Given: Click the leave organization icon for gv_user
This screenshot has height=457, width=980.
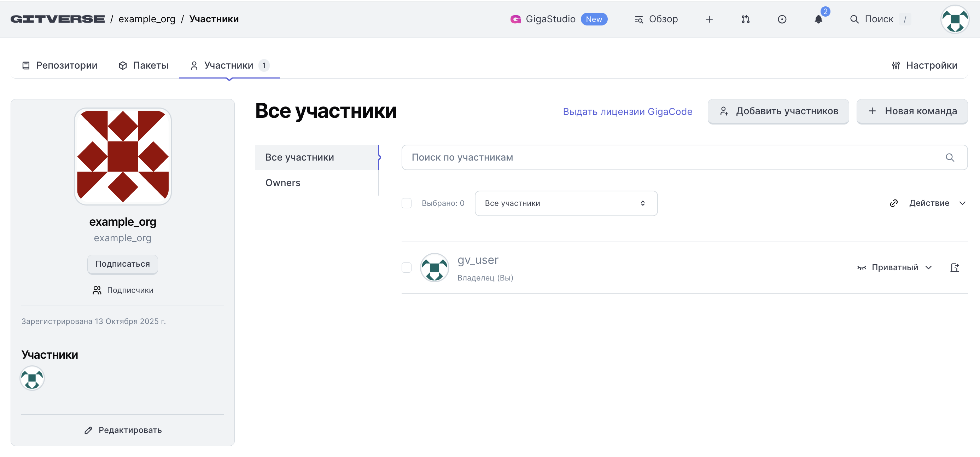Looking at the screenshot, I should click(x=955, y=267).
